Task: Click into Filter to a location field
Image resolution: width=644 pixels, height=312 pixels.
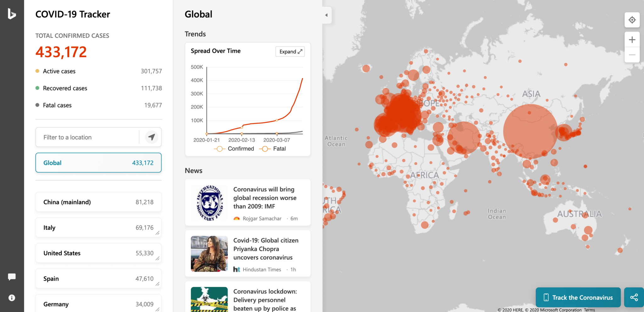Action: 87,137
